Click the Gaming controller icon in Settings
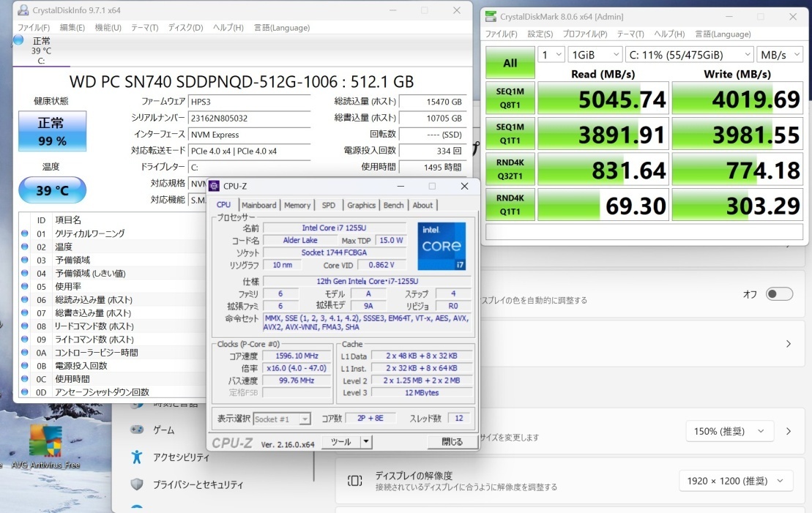812x513 pixels. click(136, 430)
